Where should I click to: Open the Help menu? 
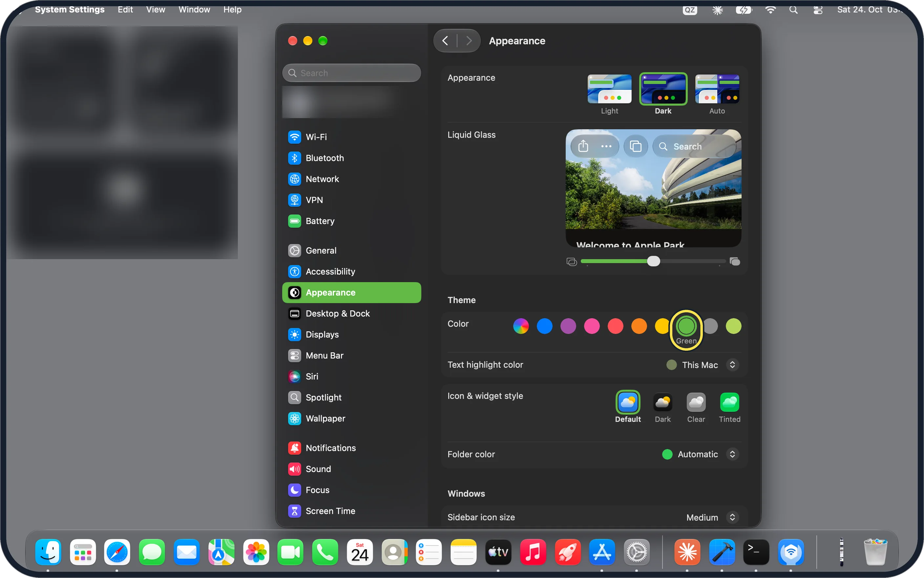tap(232, 9)
